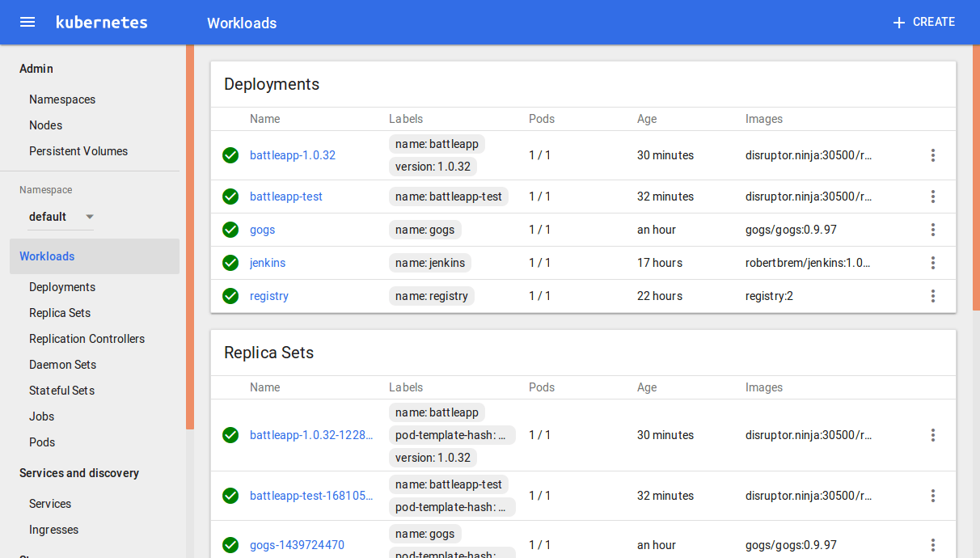Click the orange scrollbar on the right edge
980x558 pixels.
975,178
